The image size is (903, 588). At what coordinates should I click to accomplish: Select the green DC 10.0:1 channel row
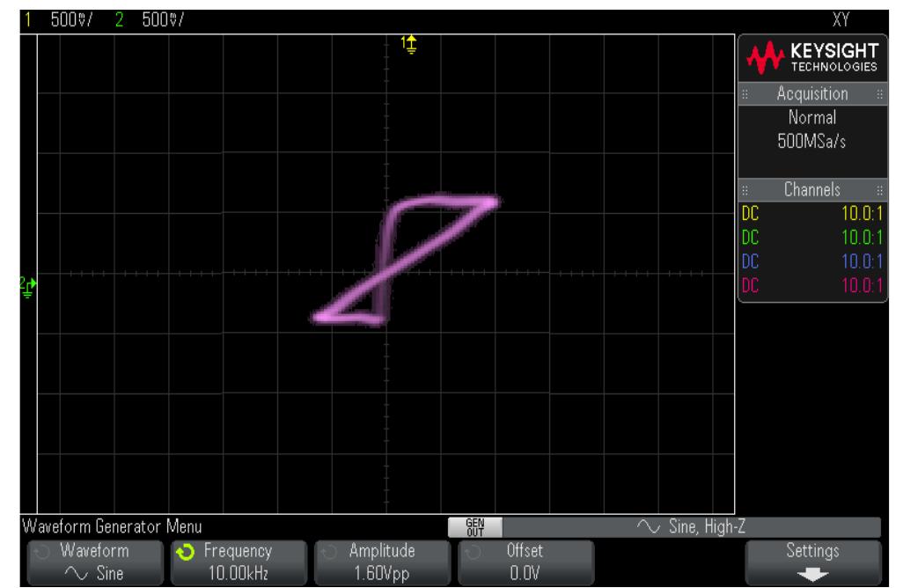click(x=812, y=238)
